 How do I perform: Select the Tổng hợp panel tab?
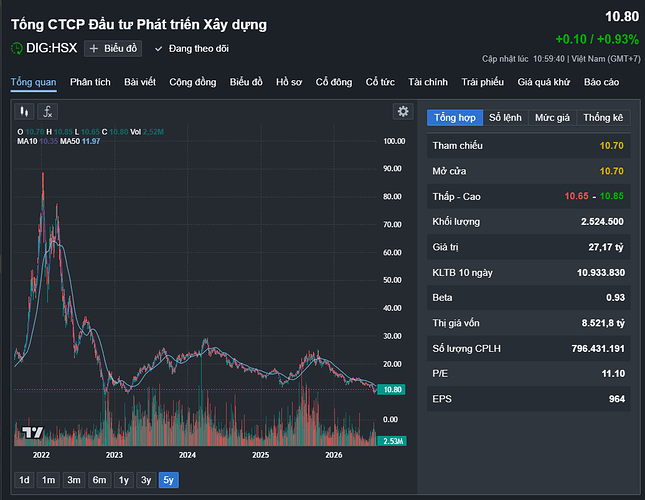(x=455, y=118)
